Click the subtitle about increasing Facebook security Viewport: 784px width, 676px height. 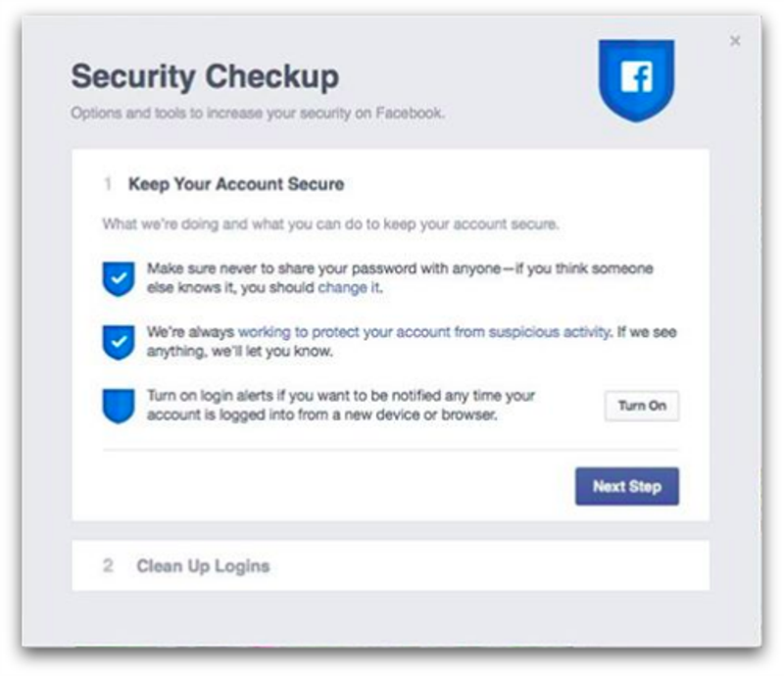[258, 113]
